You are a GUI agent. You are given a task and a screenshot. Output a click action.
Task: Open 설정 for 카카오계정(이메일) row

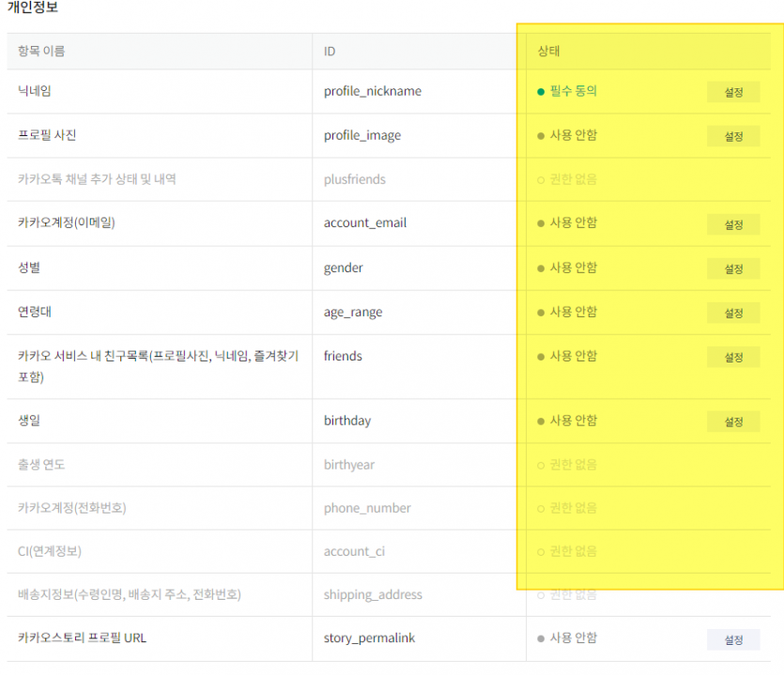733,224
